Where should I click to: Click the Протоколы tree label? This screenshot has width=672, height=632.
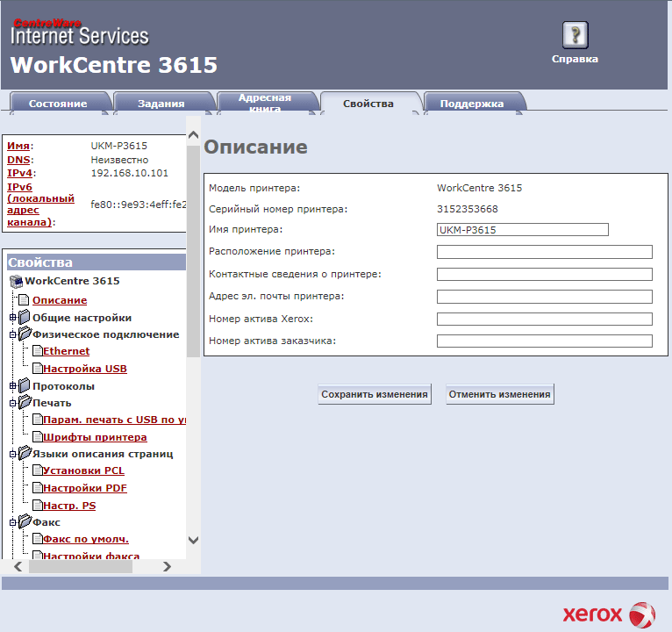click(63, 386)
